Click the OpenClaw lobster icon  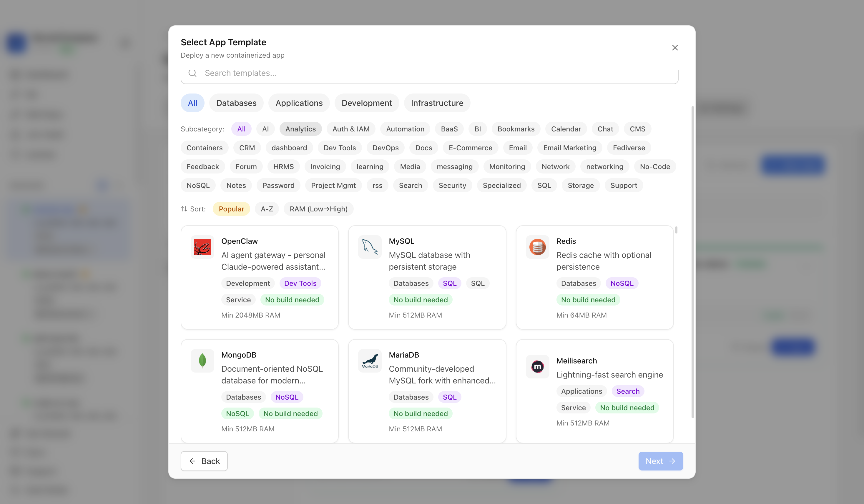pyautogui.click(x=202, y=247)
